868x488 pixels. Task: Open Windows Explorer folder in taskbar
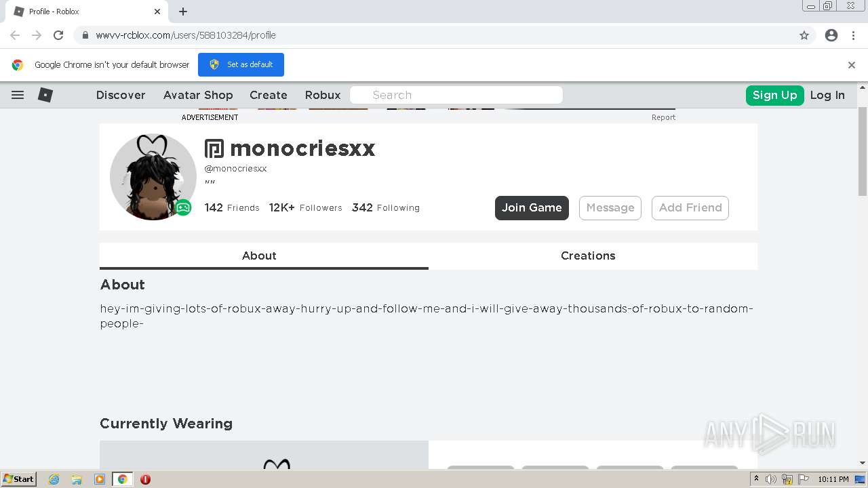coord(77,479)
